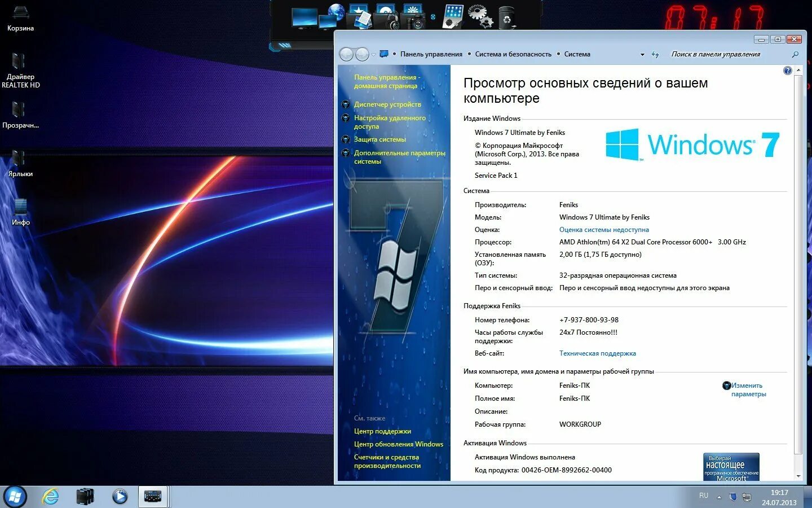Click the Back navigation arrow button

346,54
